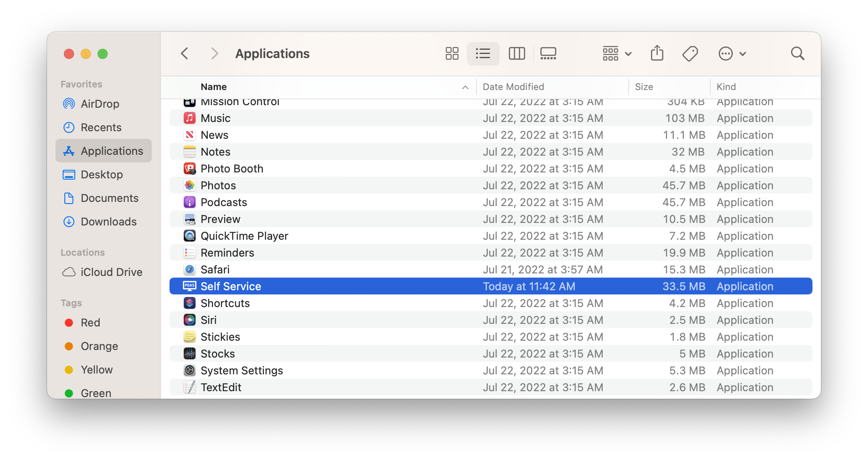
Task: Select the Red tag in sidebar
Action: point(90,323)
